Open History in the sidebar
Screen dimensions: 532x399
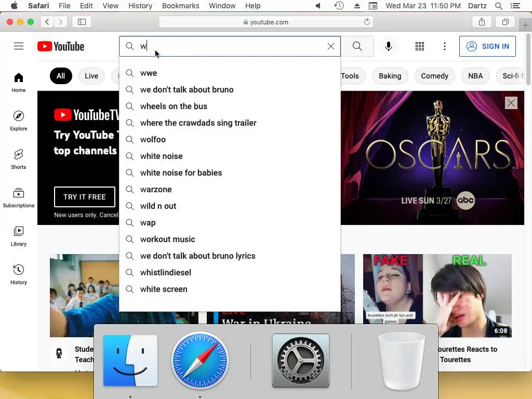click(19, 274)
